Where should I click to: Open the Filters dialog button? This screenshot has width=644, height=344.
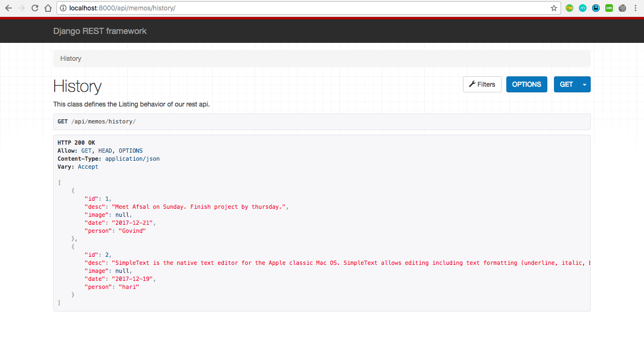[482, 84]
